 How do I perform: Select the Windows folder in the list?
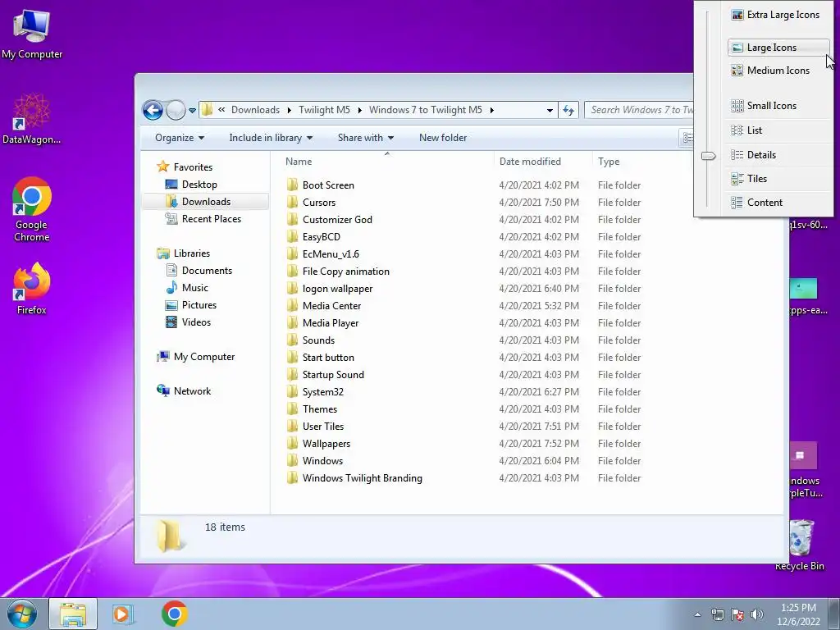[x=322, y=461]
